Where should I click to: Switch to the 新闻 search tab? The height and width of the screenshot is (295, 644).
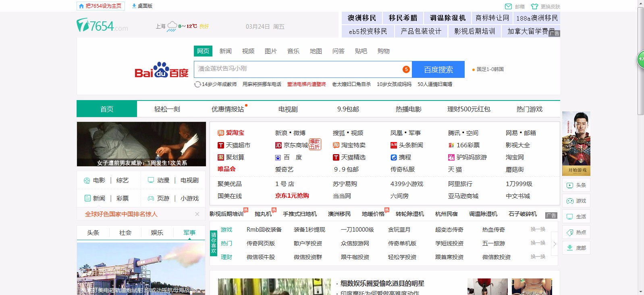click(225, 51)
